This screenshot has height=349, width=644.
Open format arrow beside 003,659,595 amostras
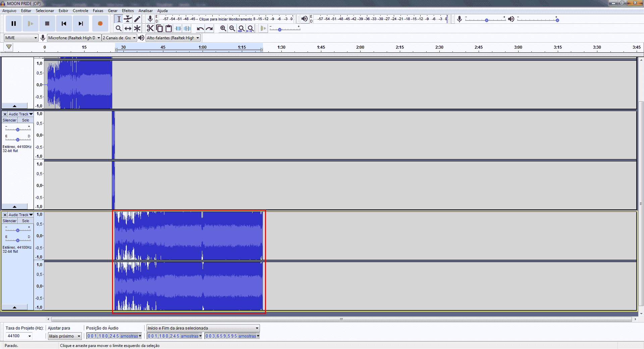coord(258,336)
